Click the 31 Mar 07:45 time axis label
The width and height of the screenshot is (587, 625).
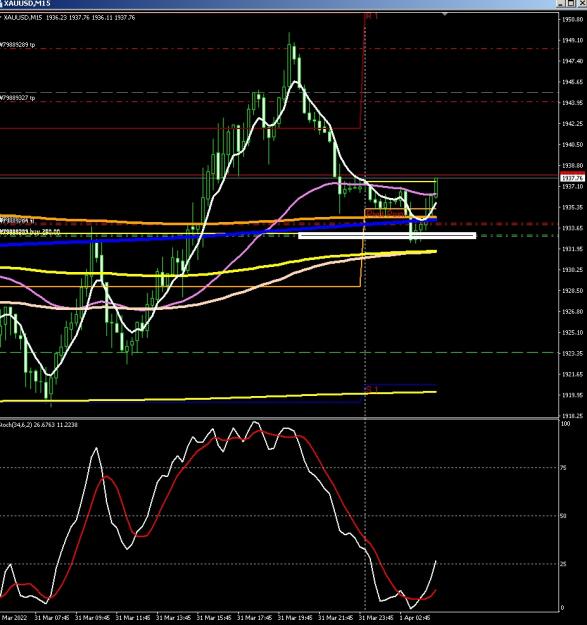coord(51,618)
